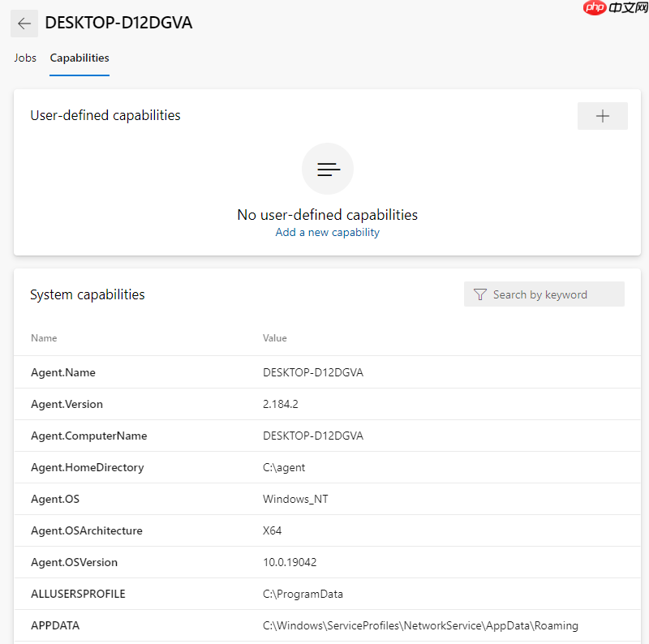This screenshot has width=649, height=644.
Task: Click the back arrow to leave DESKTOP-D12DGVA
Action: tap(24, 23)
